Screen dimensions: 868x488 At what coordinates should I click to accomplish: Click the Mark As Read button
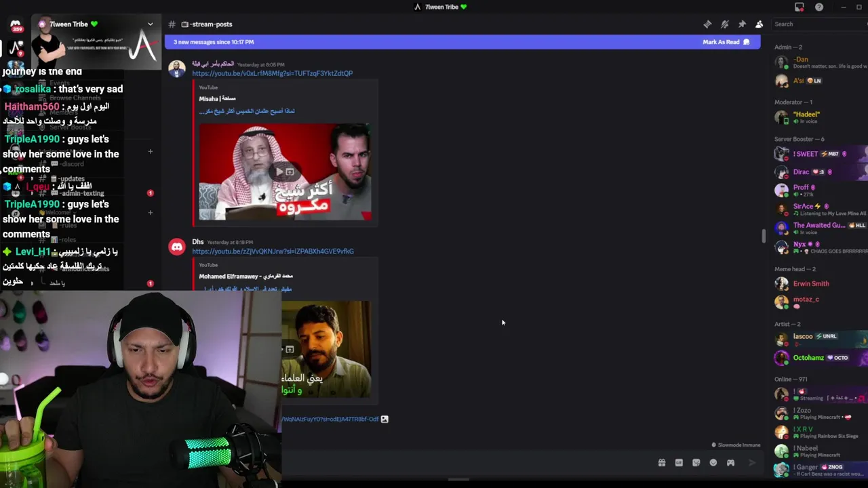pyautogui.click(x=726, y=42)
